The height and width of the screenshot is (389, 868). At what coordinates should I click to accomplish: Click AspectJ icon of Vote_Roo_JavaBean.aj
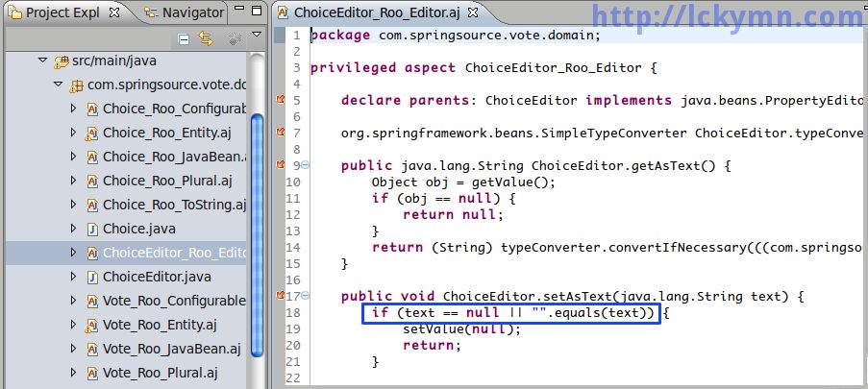(92, 350)
